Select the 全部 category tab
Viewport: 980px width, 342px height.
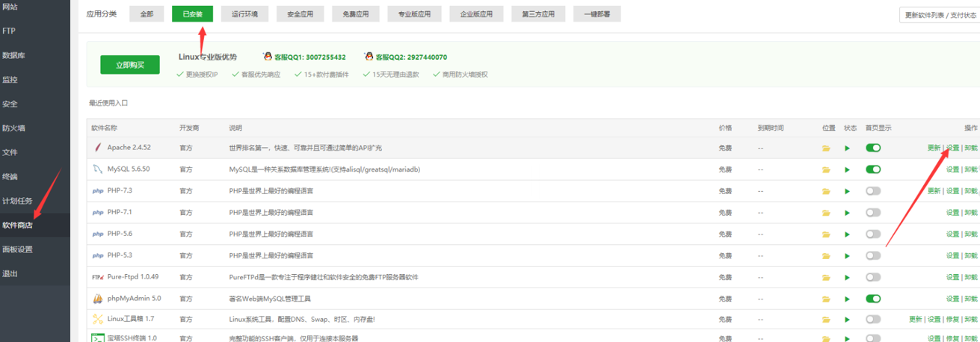coord(147,14)
